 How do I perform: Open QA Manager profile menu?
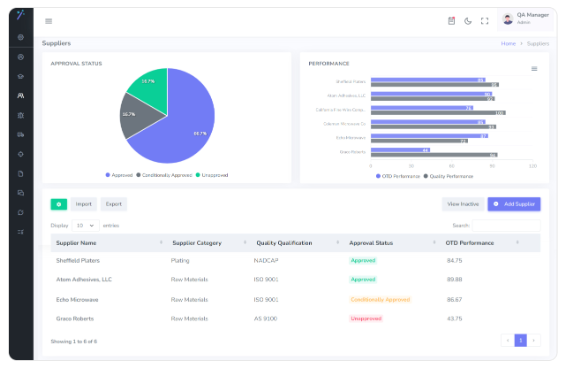[527, 19]
